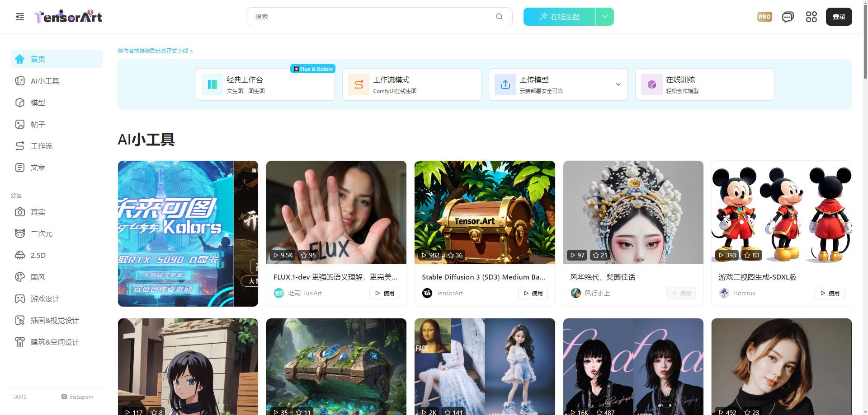Image resolution: width=868 pixels, height=415 pixels.
Task: Open the apps grid icon
Action: [811, 17]
